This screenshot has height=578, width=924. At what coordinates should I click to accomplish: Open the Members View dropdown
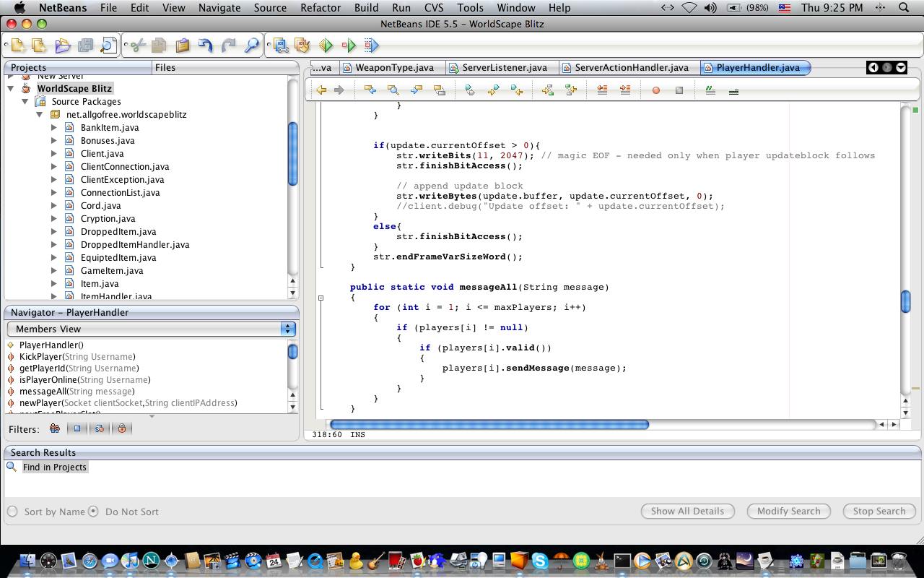152,329
